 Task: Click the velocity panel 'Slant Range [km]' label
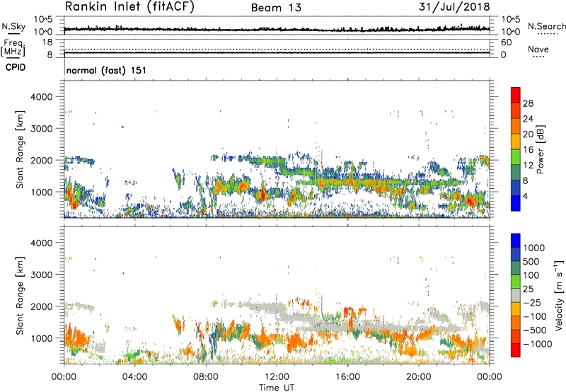20,295
